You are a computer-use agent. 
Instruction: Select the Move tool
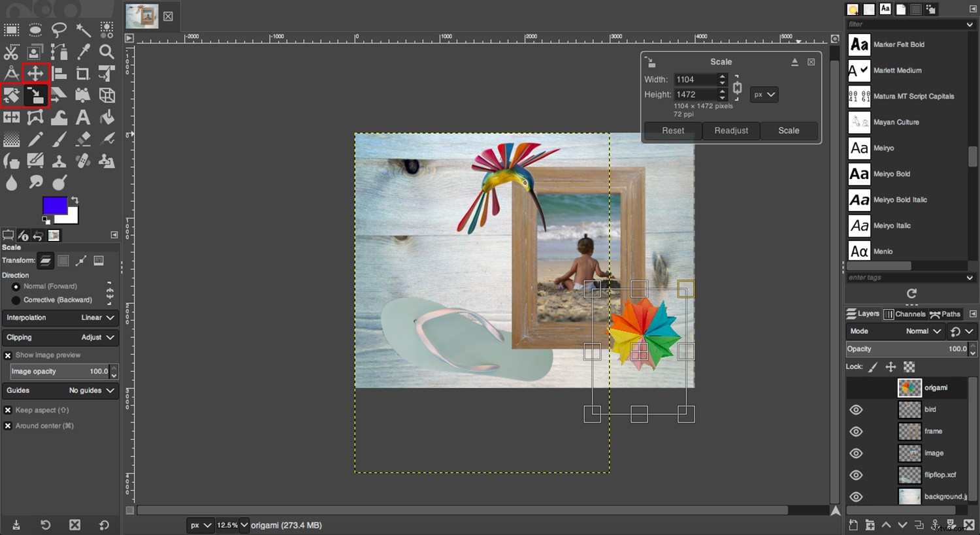pos(35,73)
